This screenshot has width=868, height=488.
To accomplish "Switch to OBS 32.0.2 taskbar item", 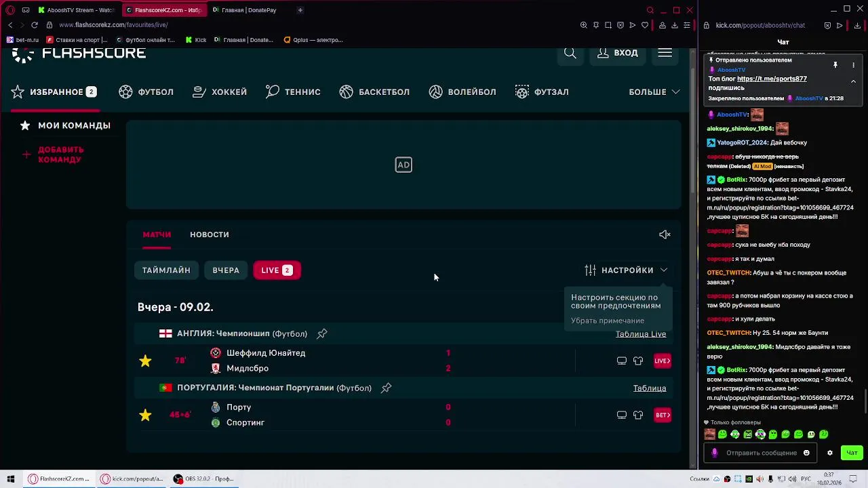I will coord(203,479).
